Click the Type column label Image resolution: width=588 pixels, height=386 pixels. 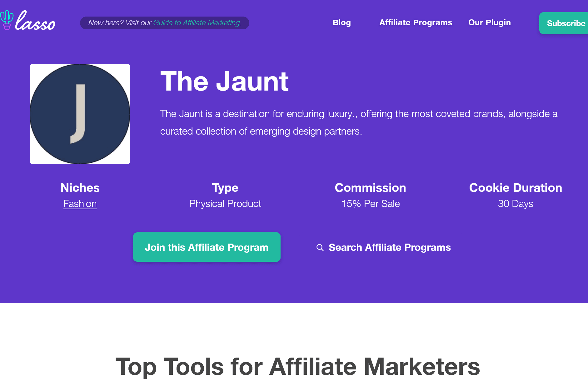[x=225, y=188]
